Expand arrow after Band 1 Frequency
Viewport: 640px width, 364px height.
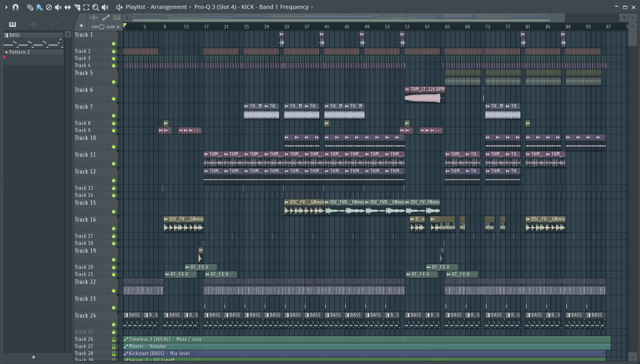(312, 7)
